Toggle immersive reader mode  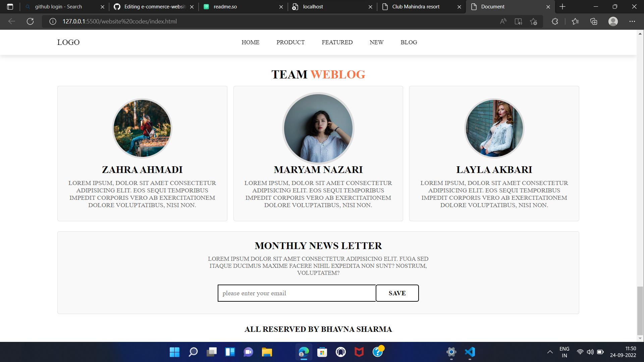coord(518,21)
